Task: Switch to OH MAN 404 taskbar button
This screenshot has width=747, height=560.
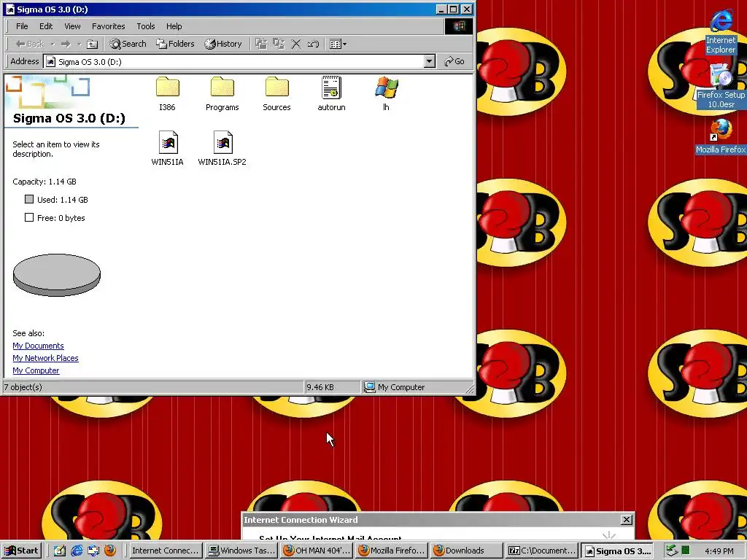Action: point(317,551)
